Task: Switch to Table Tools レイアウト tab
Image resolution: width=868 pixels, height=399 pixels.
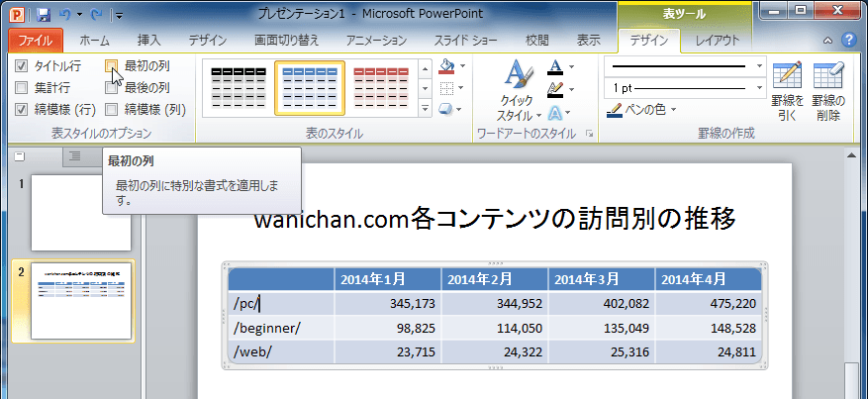Action: (x=718, y=41)
